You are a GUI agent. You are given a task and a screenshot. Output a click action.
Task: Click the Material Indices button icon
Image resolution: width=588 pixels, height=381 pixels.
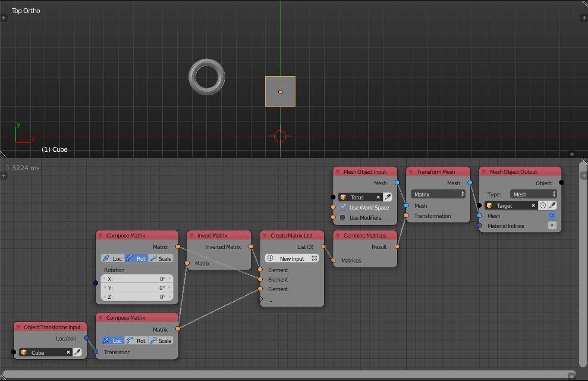point(552,226)
